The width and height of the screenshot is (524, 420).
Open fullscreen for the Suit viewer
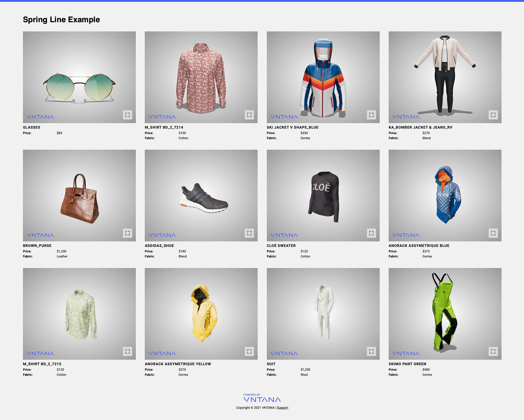point(371,351)
